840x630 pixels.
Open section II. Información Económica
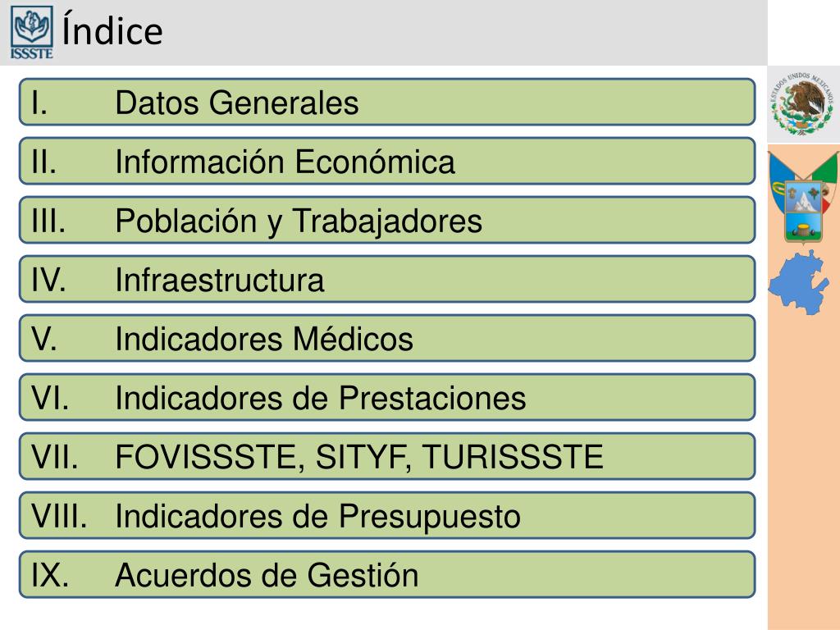(x=387, y=162)
